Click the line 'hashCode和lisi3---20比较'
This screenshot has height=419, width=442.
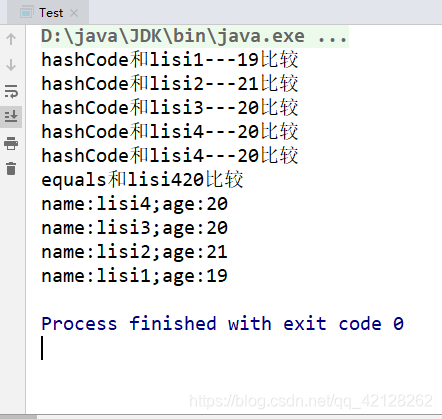coord(170,108)
